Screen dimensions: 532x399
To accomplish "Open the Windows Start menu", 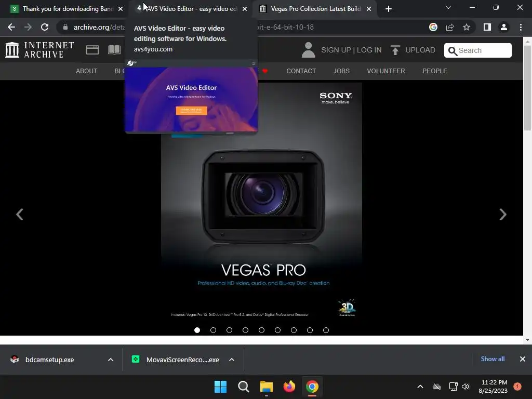I will point(220,387).
